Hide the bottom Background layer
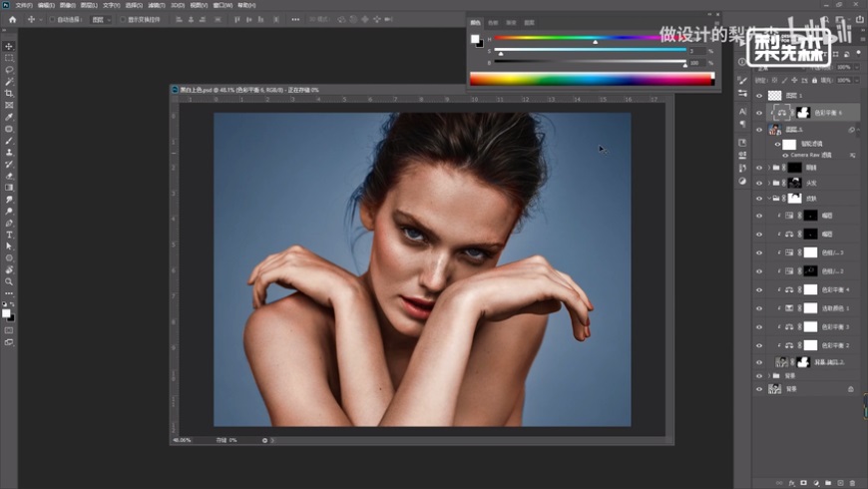The image size is (868, 489). pyautogui.click(x=759, y=389)
